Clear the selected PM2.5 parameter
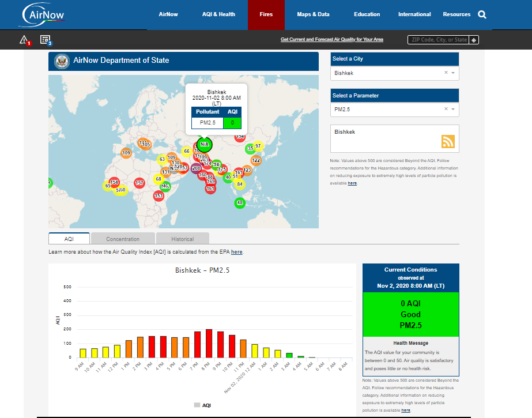 click(446, 109)
